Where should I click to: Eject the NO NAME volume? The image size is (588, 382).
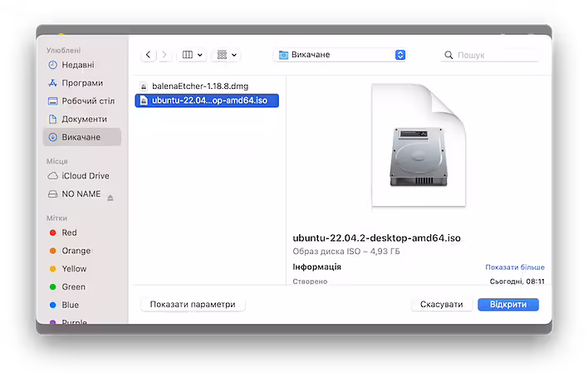tap(110, 198)
